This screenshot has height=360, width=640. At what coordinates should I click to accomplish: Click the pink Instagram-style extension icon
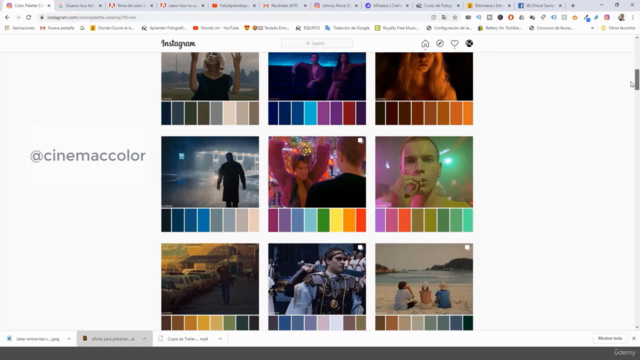click(x=607, y=18)
